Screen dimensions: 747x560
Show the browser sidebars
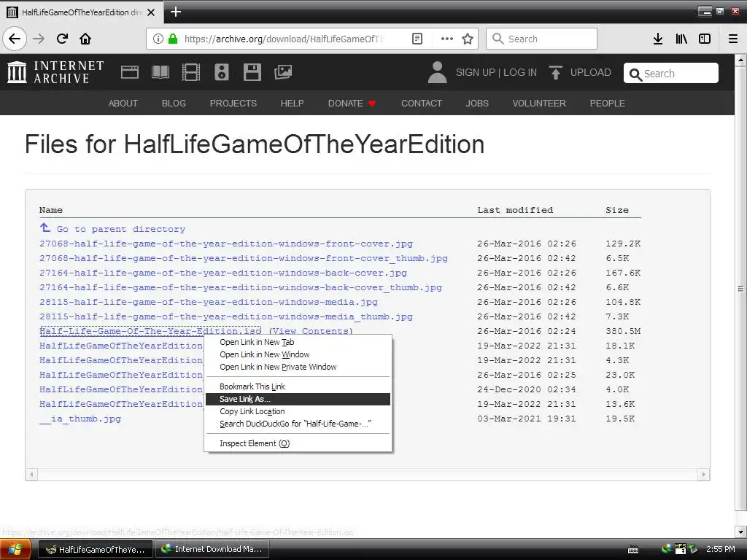coord(705,39)
